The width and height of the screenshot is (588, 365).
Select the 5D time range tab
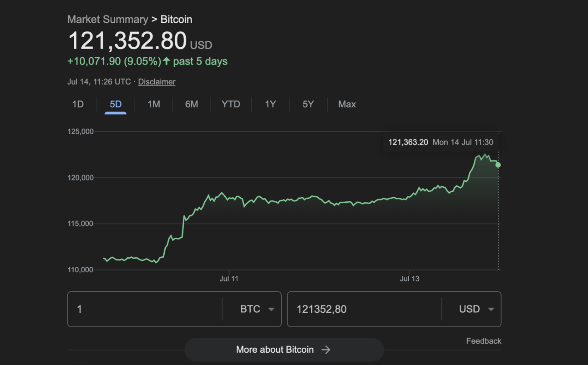coord(116,104)
